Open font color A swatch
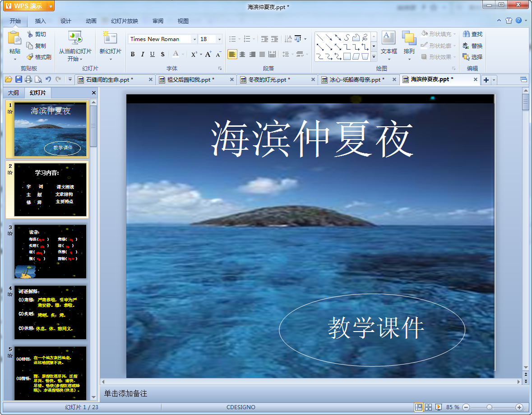Screen dimensions: 532x415 (176, 54)
